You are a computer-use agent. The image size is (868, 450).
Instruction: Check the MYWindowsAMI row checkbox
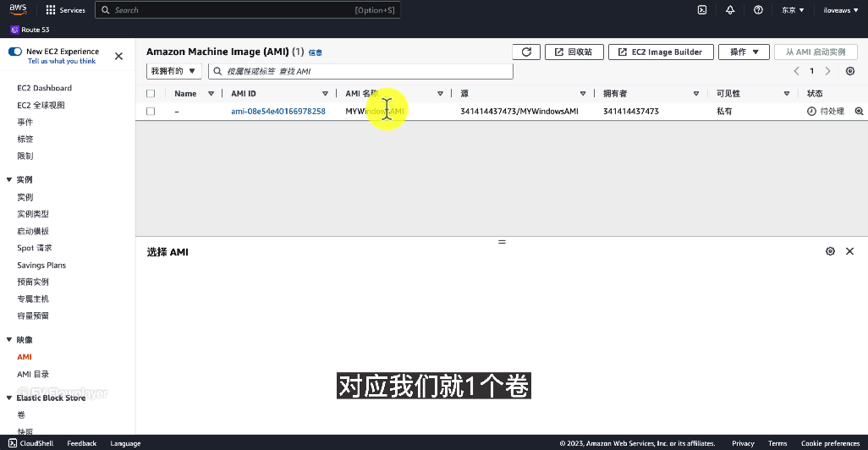point(151,112)
